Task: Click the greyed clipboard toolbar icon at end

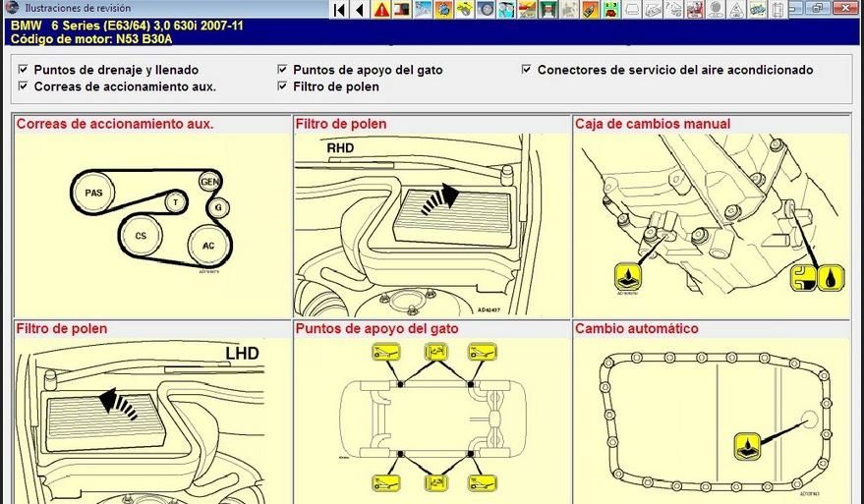Action: (x=778, y=10)
